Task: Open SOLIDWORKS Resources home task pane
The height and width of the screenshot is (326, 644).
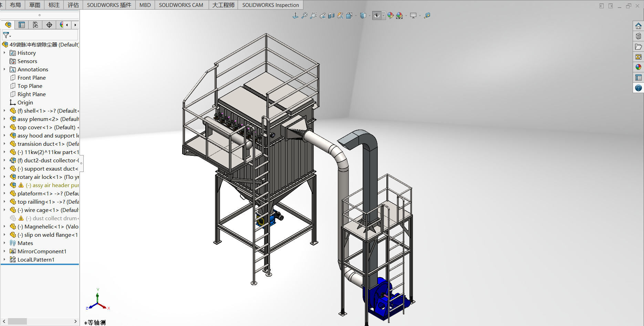Action: (x=638, y=26)
